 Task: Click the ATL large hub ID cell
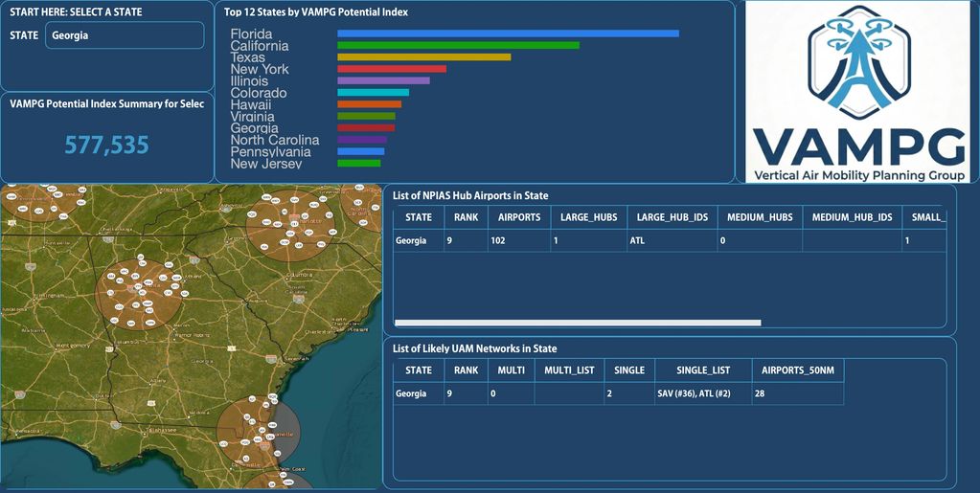[x=672, y=240]
